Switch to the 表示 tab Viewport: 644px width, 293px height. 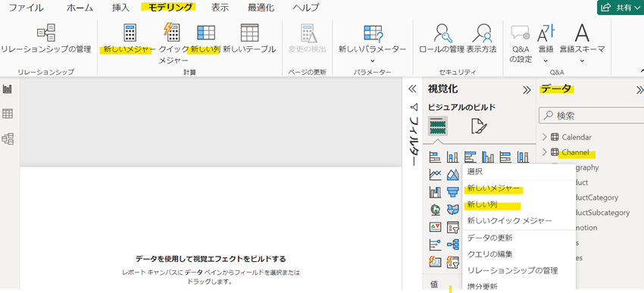coord(220,8)
